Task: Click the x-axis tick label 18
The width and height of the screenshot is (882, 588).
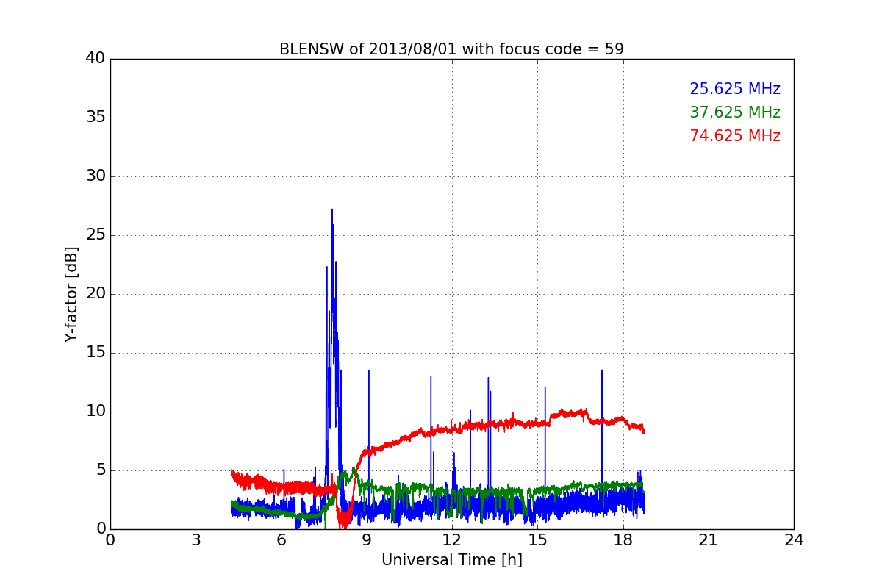Action: point(623,540)
